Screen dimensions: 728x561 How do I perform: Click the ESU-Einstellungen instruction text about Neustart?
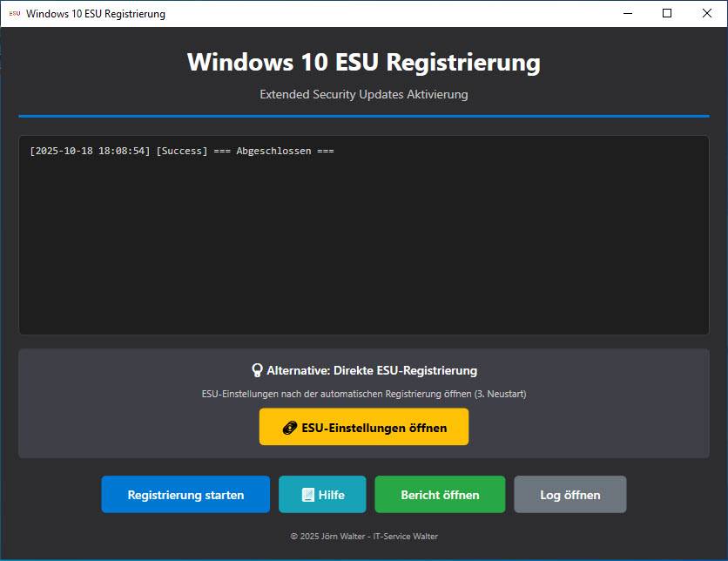363,393
